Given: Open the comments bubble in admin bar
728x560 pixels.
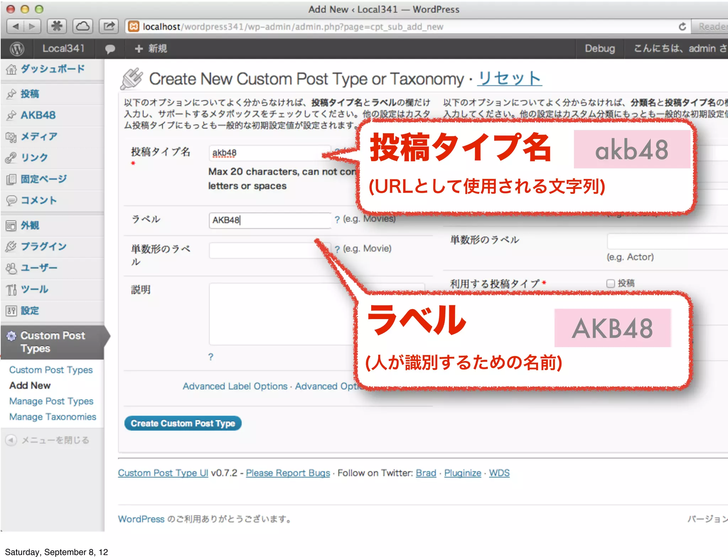Looking at the screenshot, I should click(110, 49).
